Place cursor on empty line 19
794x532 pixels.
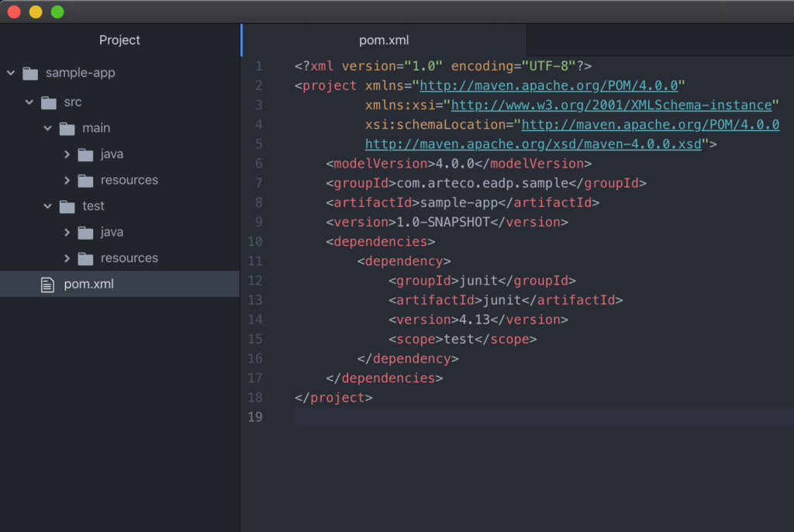[x=465, y=417]
